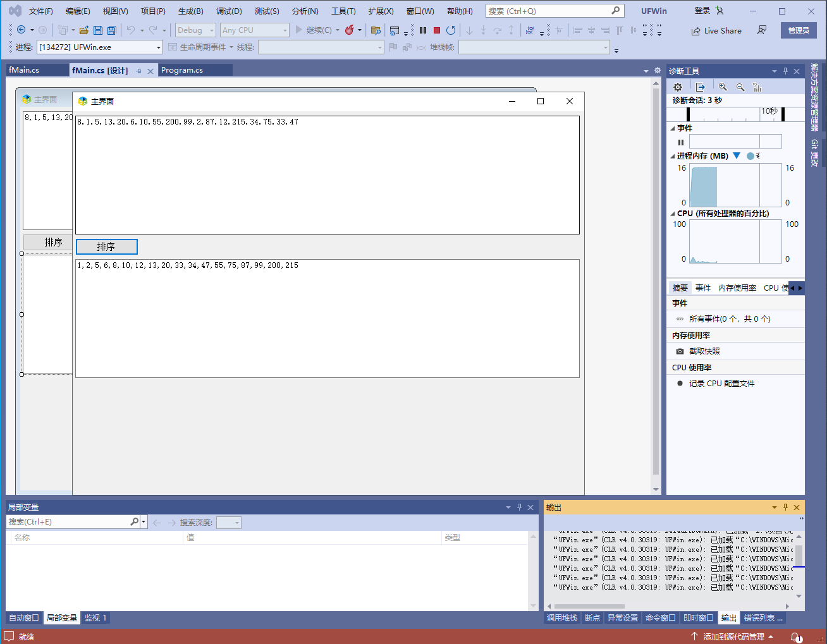827x644 pixels.
Task: Click add to source control in status bar
Action: point(733,637)
